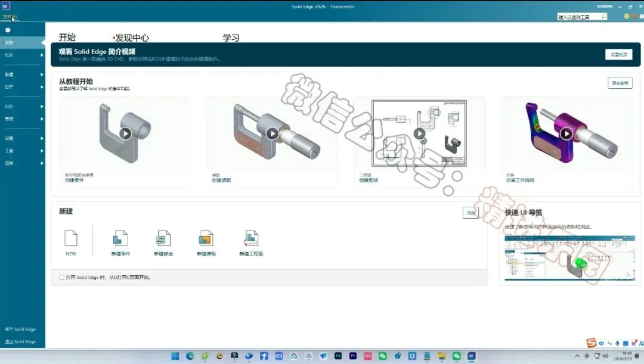644x364 pixels.
Task: Click the taskbar date and time
Action: tap(623, 356)
